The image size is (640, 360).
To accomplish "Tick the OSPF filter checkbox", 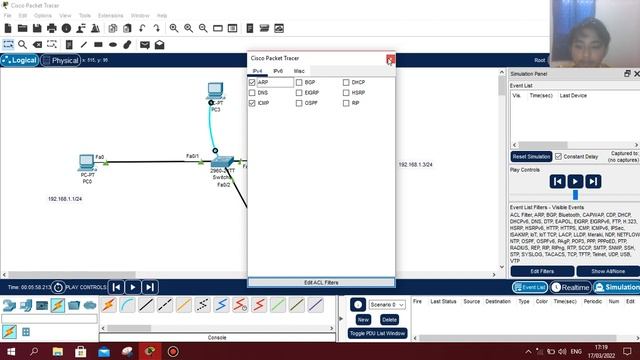I will pos(299,103).
